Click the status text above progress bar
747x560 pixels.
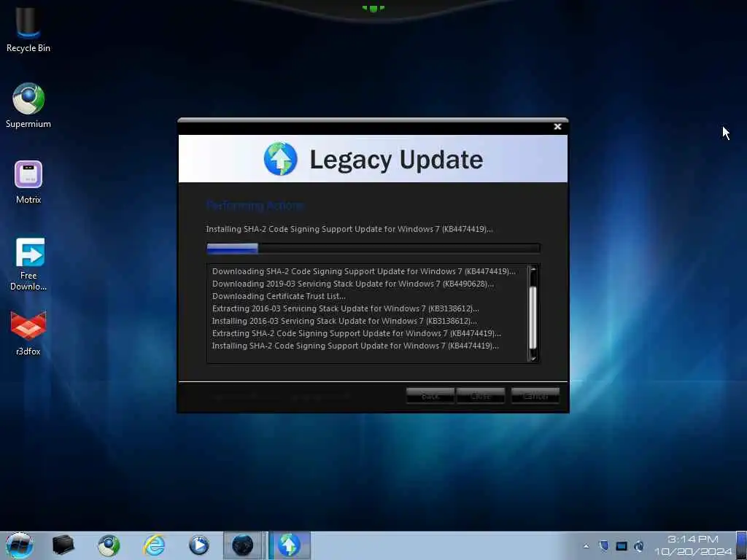coord(349,229)
